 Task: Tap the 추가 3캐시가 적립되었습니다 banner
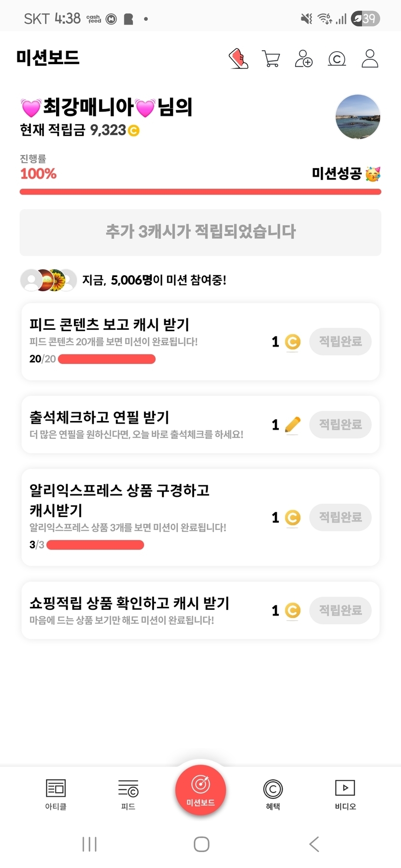pyautogui.click(x=200, y=232)
